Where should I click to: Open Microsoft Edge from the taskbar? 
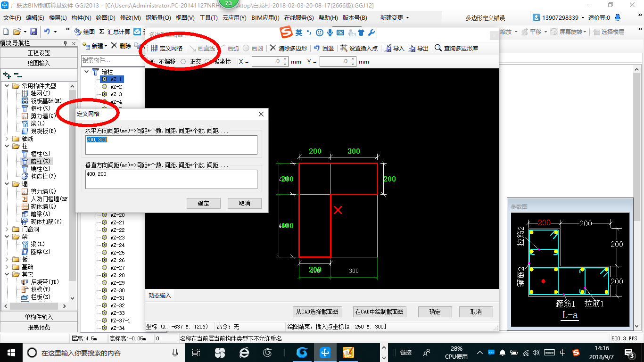tap(244, 352)
